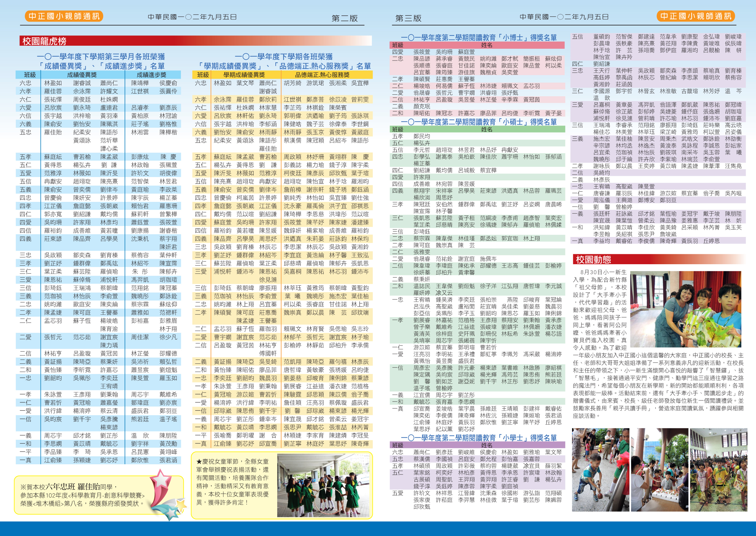Click the 學期成績優異獎 column header
The height and width of the screenshot is (536, 756).
(244, 75)
